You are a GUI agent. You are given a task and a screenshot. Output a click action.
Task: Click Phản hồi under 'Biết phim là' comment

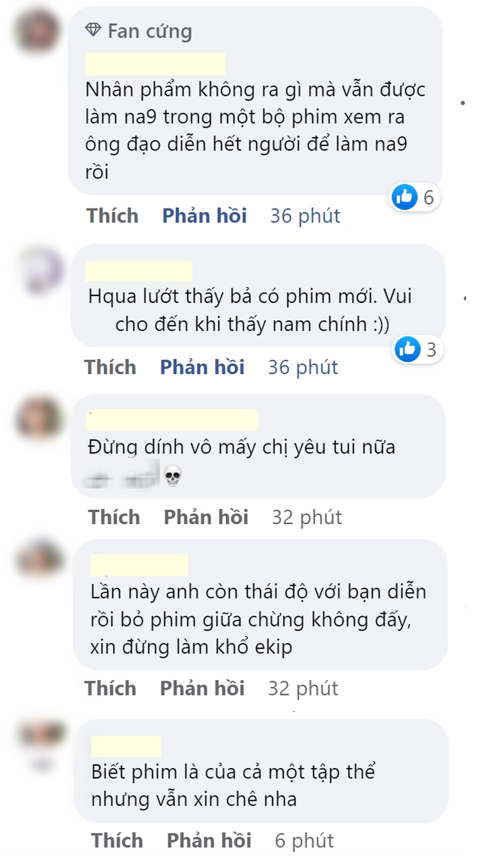[x=209, y=840]
